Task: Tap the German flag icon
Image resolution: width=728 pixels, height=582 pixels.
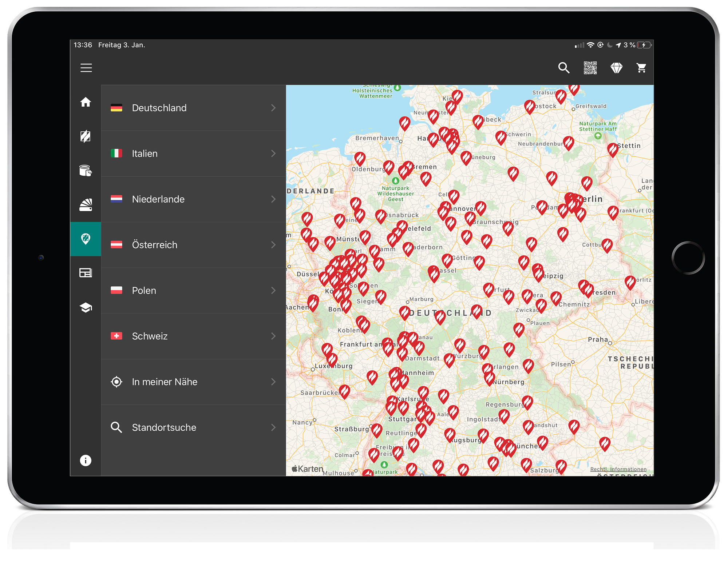Action: [116, 108]
